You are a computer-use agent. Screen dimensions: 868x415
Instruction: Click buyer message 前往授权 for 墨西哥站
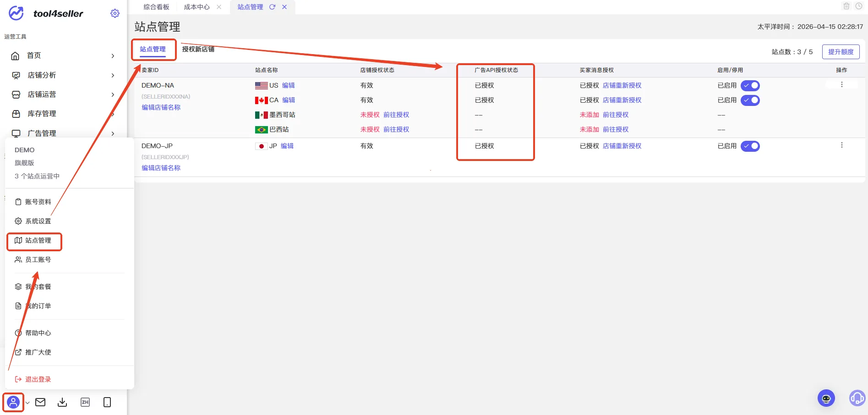[x=616, y=115]
